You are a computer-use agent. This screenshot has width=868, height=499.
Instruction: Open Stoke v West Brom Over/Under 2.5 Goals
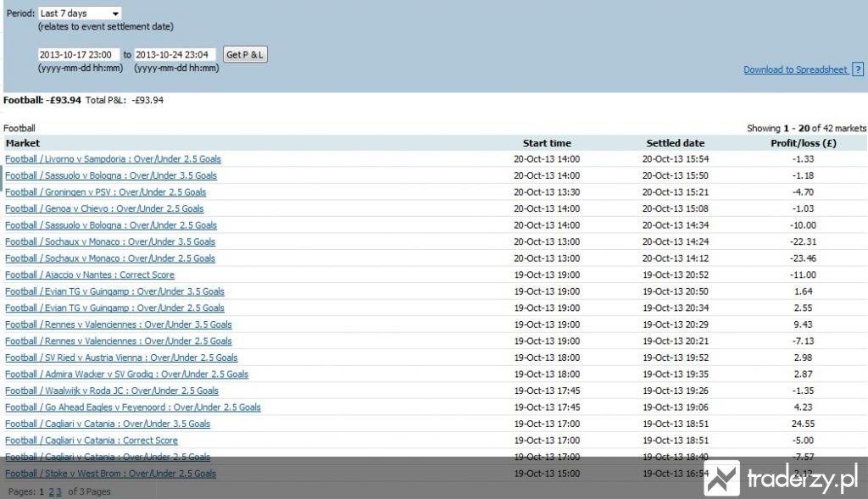coord(111,474)
